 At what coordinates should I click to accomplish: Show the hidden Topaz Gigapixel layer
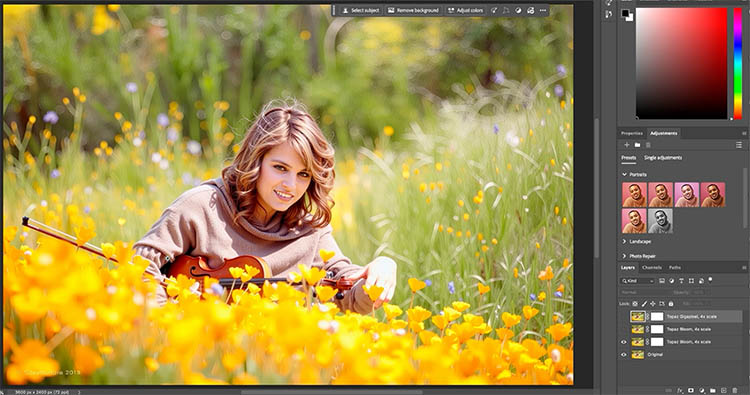click(x=624, y=317)
